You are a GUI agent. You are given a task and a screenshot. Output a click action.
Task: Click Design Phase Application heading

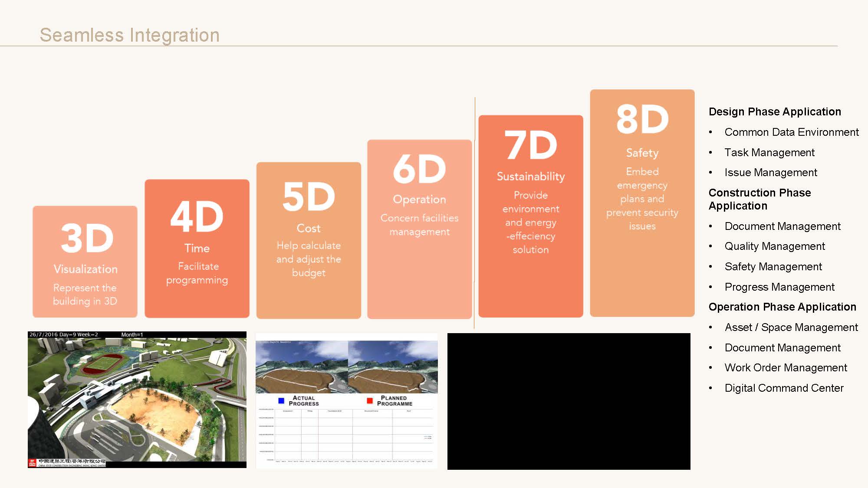(x=775, y=112)
